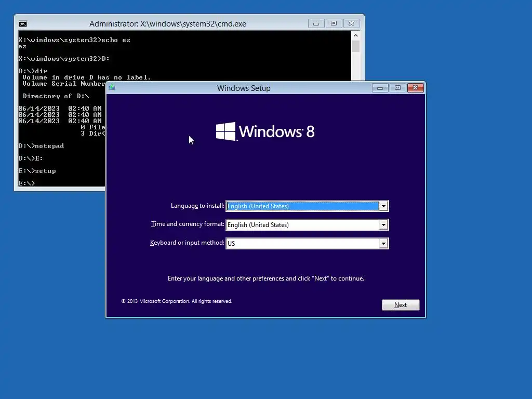Click the 'D:\>E:' line in cmd

[x=31, y=158]
